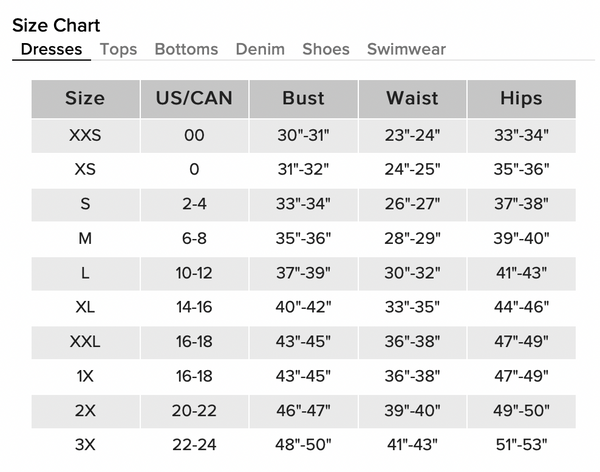Click the 2X bust measurement 46"-47"

point(303,411)
